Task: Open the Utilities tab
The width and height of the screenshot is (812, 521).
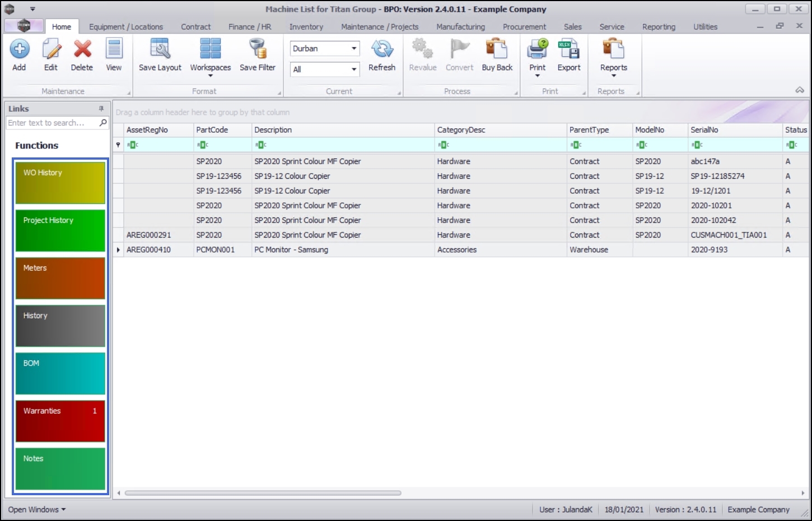Action: tap(705, 26)
